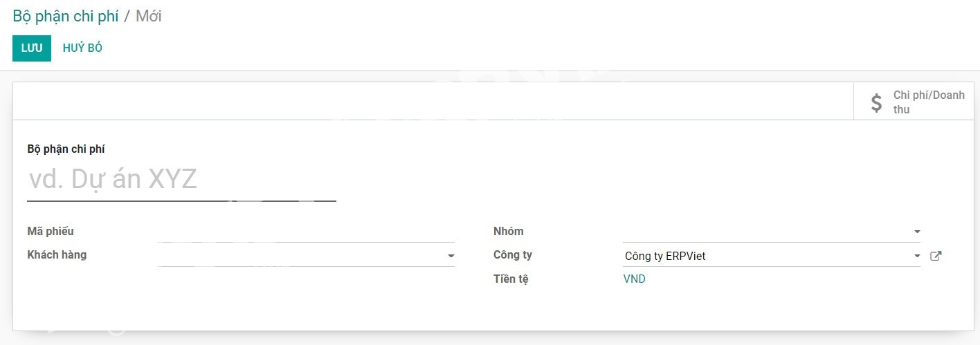Viewport: 980px width, 345px height.
Task: Click into the Mã phiếu text field
Action: pos(306,232)
